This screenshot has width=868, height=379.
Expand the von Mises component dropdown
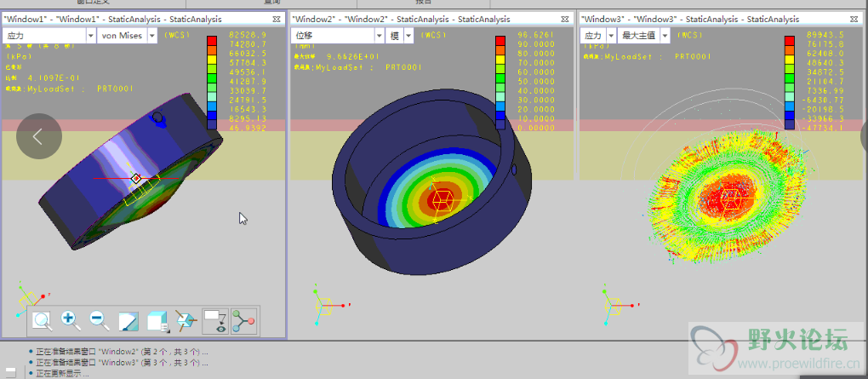pyautogui.click(x=152, y=35)
